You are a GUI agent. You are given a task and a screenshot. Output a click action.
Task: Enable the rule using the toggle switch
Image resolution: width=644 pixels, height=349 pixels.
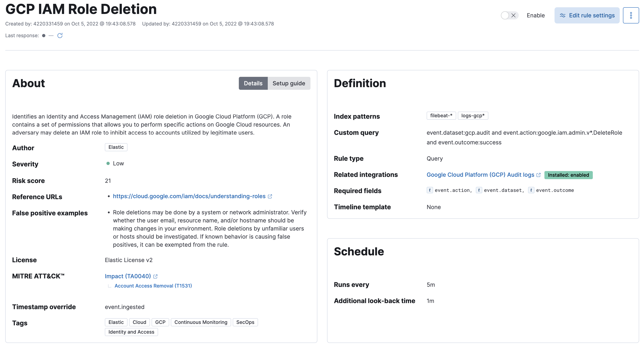pyautogui.click(x=505, y=15)
